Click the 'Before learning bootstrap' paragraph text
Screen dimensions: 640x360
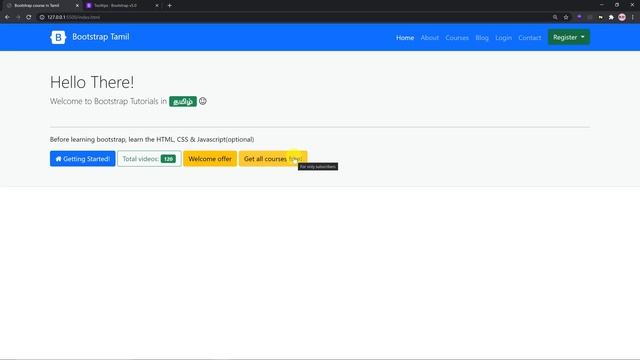(152, 139)
